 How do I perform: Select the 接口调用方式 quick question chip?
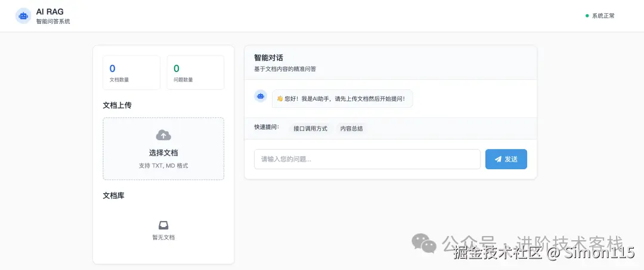(311, 128)
